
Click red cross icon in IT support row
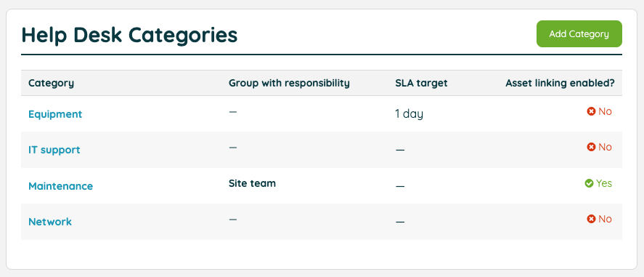click(x=591, y=147)
